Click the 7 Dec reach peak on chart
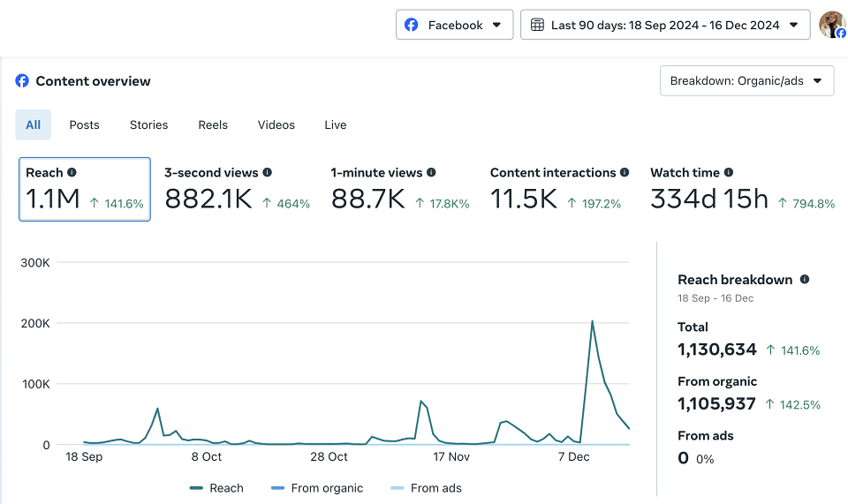The height and width of the screenshot is (504, 848). click(x=592, y=321)
